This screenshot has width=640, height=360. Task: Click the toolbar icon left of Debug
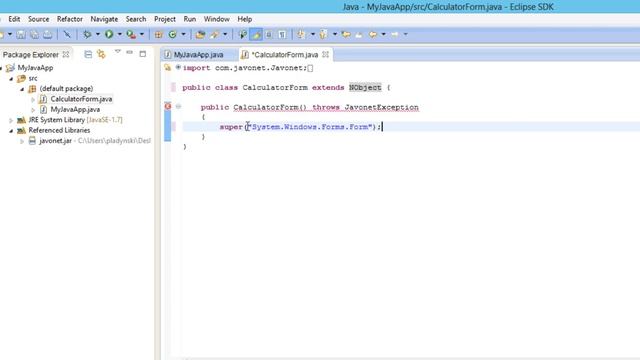67,35
